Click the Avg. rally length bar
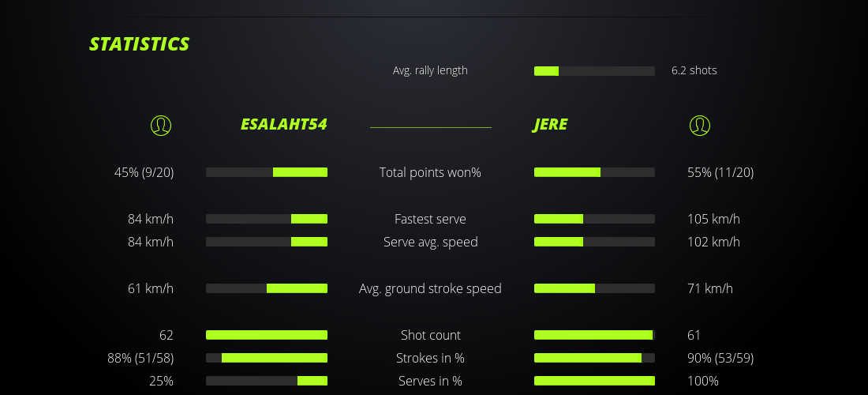Viewport: 868px width, 395px height. click(594, 71)
